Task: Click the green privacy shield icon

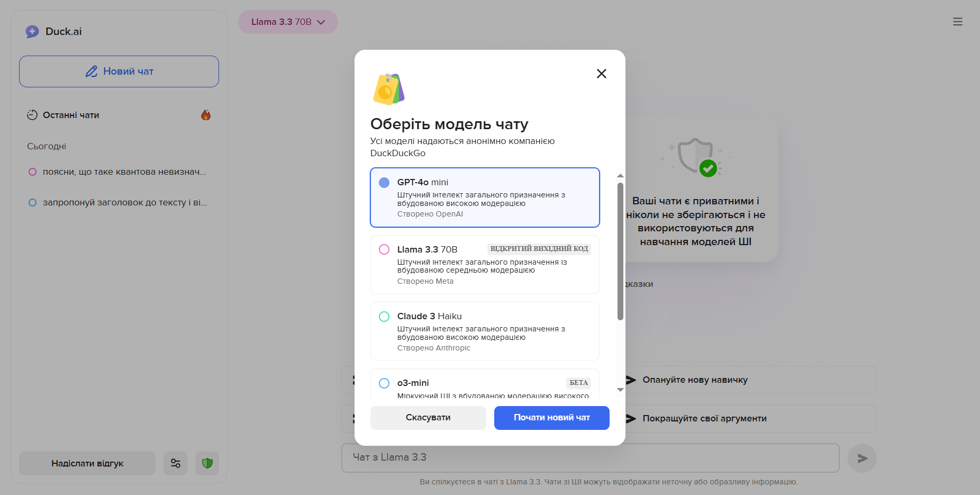Action: (x=207, y=463)
